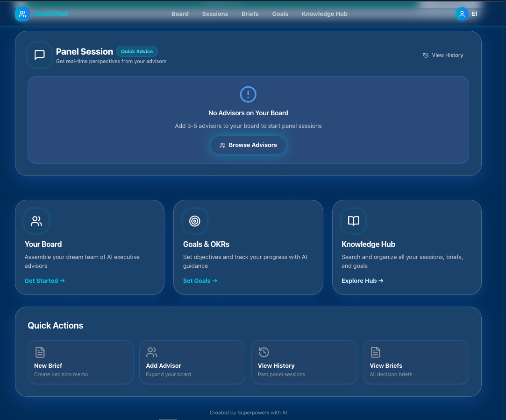Click the View Briefs document icon

[x=376, y=352]
